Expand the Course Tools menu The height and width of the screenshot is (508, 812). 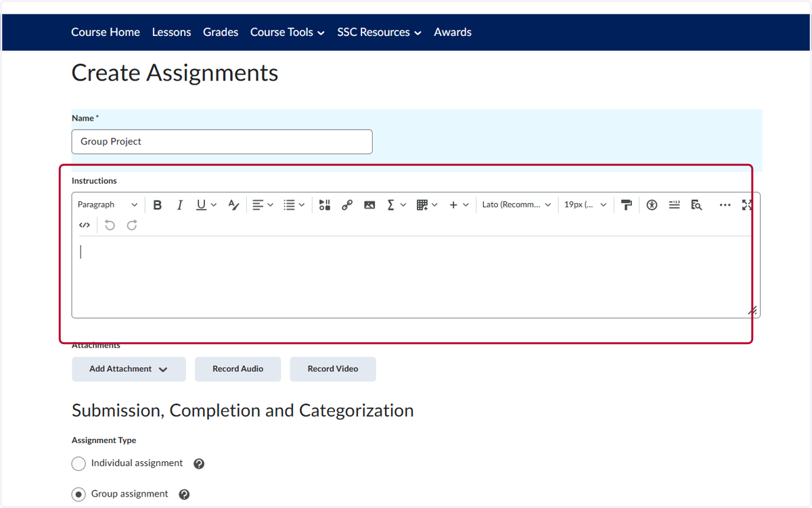coord(288,32)
